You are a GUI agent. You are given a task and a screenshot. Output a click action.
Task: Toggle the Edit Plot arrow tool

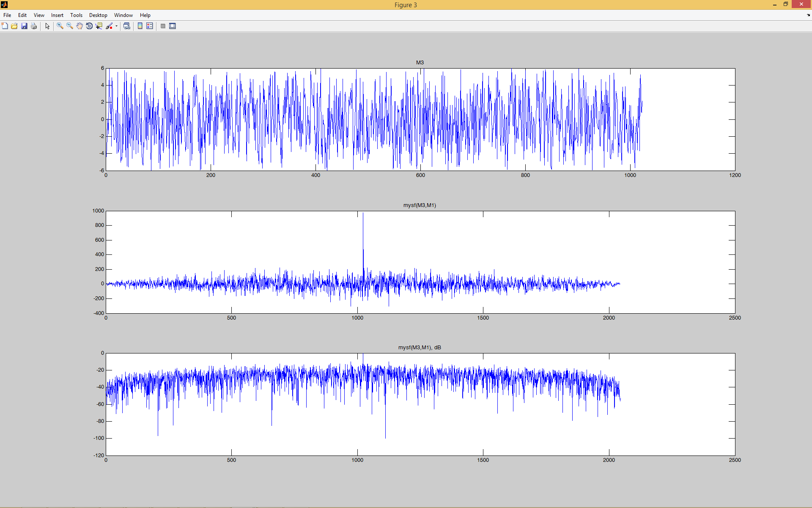pos(47,26)
